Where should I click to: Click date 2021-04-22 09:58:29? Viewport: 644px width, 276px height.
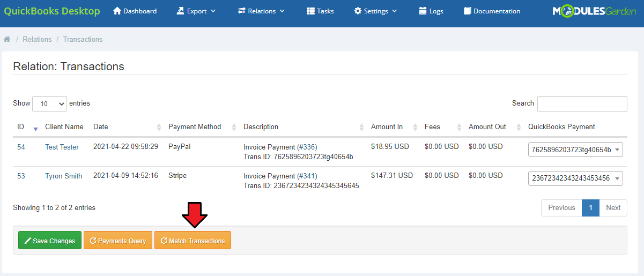click(125, 146)
